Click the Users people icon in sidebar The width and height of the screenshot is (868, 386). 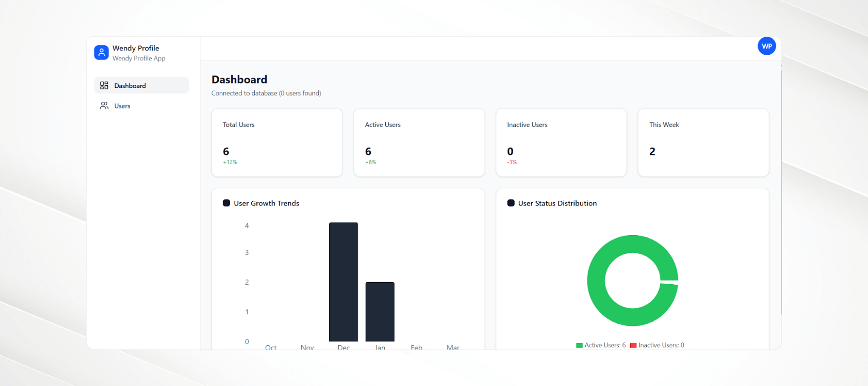(x=104, y=106)
